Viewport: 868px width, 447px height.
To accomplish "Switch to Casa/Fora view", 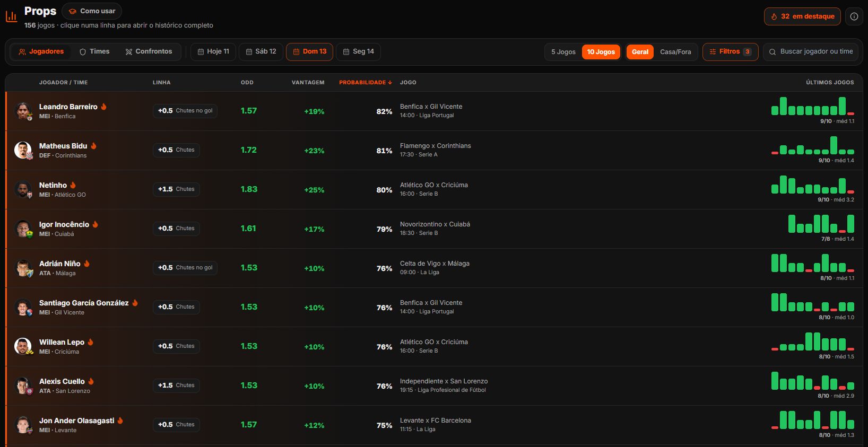I will pyautogui.click(x=675, y=52).
